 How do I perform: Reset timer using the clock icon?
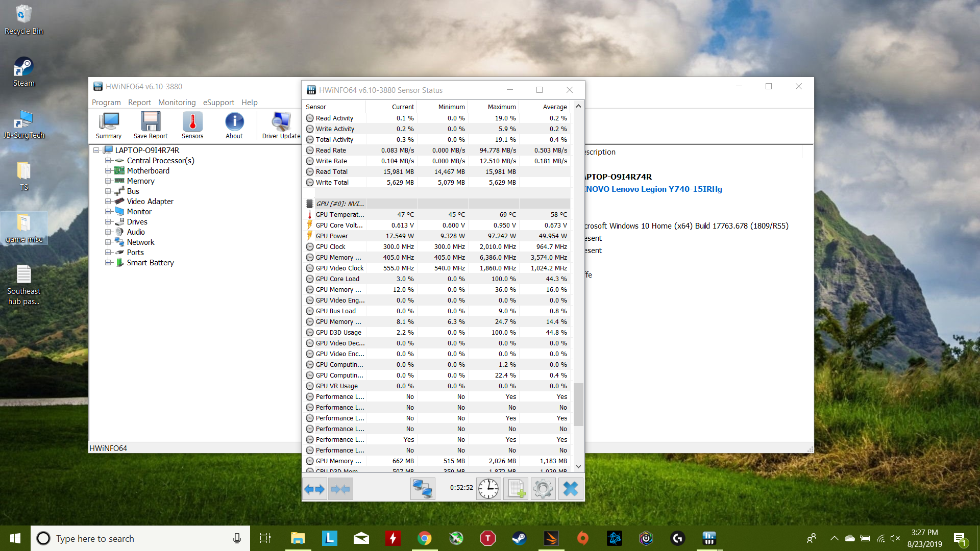pos(488,489)
